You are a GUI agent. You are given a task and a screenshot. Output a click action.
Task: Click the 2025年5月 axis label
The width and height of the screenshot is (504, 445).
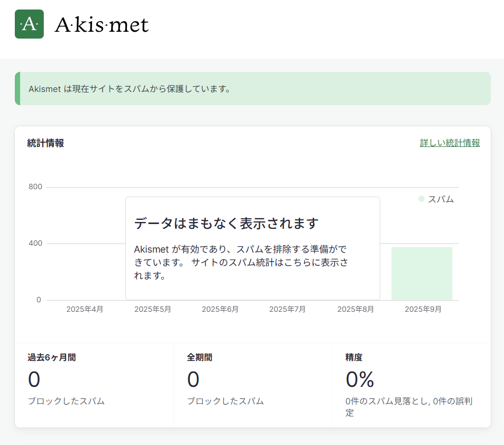click(152, 309)
